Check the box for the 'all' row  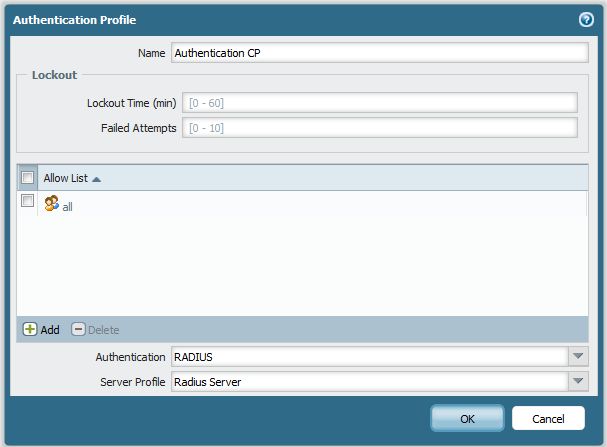[x=27, y=200]
